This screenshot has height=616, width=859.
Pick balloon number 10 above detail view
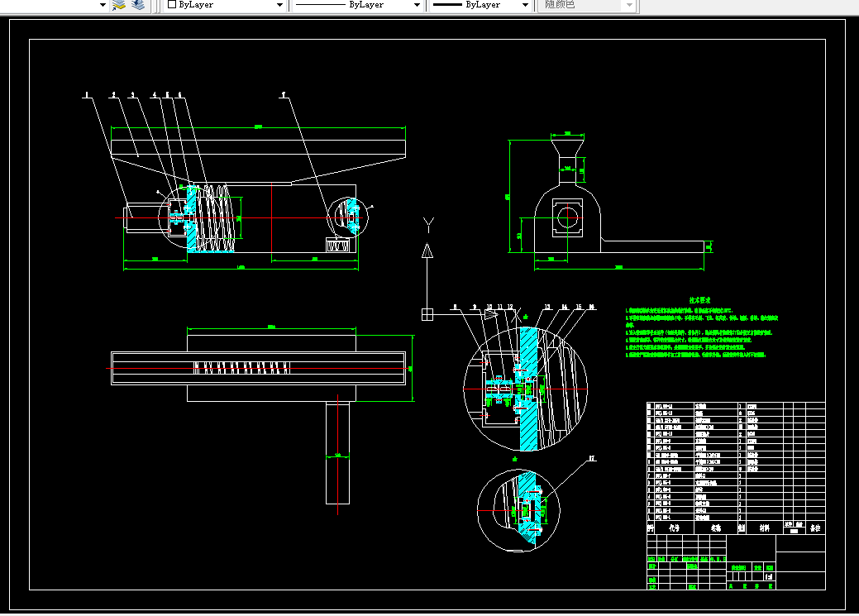[x=489, y=307]
